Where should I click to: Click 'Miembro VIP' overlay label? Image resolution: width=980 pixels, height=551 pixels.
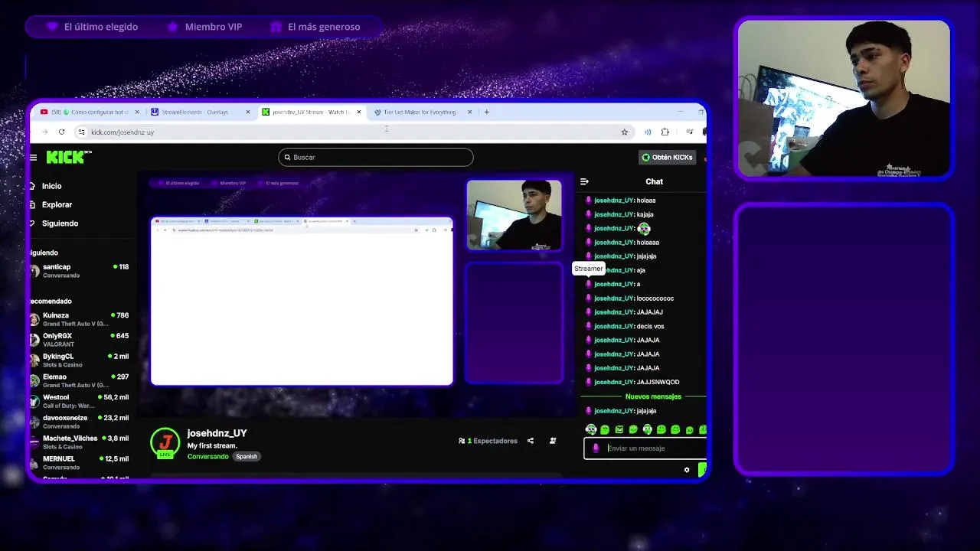click(x=214, y=27)
